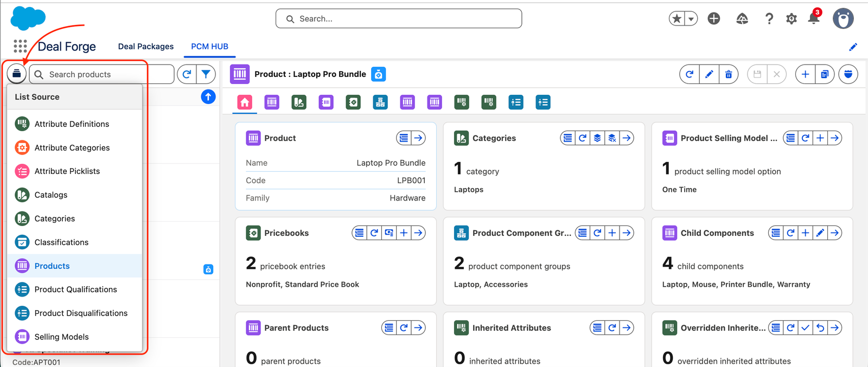
Task: Open the round bowl button at header right
Action: tap(848, 74)
